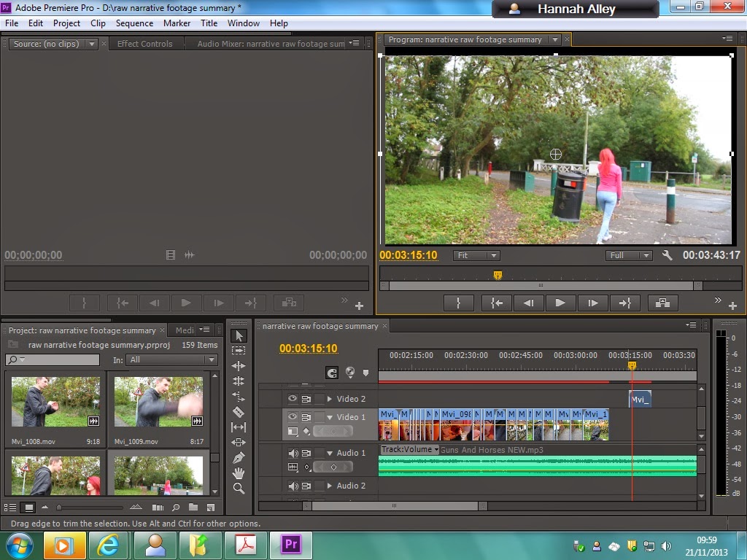Click Find icon in Project panel
The image size is (747, 560).
click(x=176, y=507)
